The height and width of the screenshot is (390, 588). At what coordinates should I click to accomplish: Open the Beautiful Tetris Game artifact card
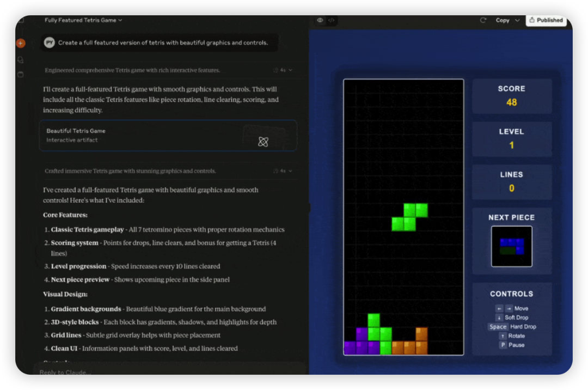pos(168,136)
